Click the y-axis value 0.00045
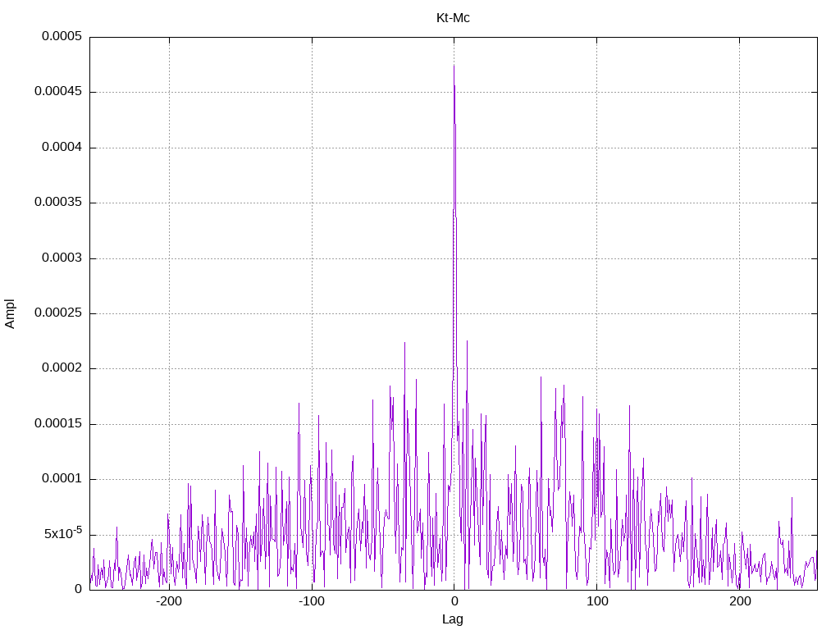840x630 pixels. coord(58,91)
